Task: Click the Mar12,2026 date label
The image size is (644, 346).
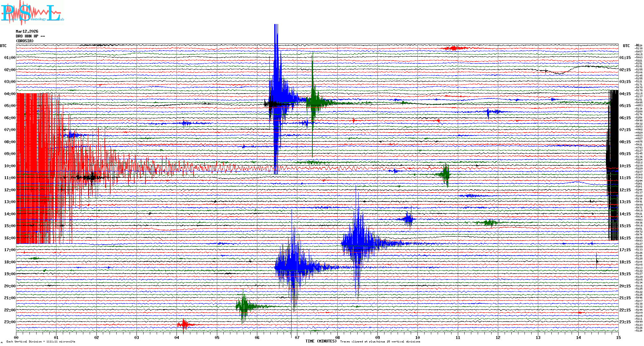Action: click(x=27, y=31)
